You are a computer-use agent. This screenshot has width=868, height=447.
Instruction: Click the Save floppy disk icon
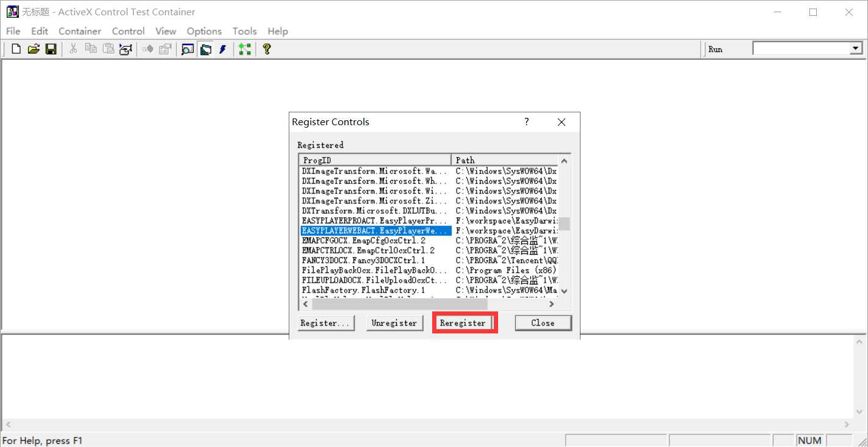coord(51,49)
